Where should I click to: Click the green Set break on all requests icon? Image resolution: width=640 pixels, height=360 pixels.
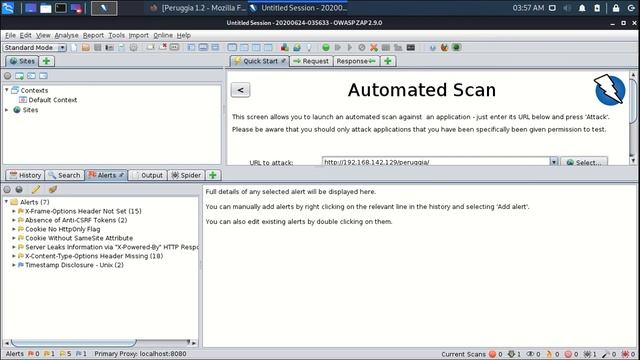coord(326,47)
